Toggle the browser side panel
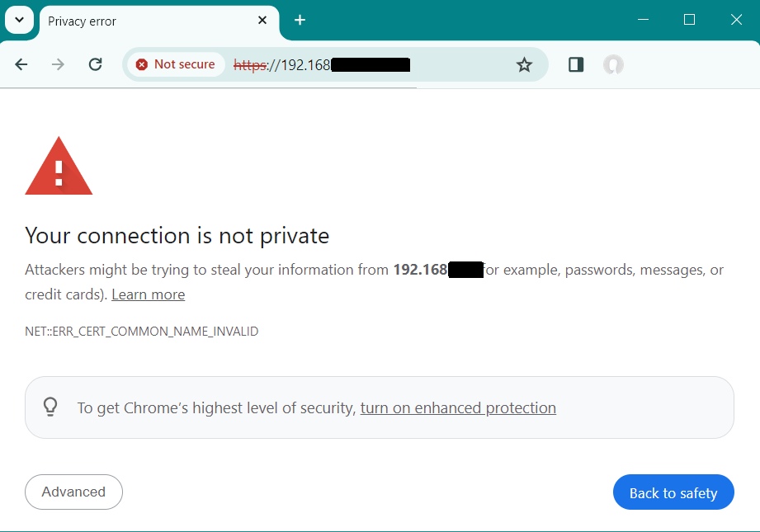This screenshot has width=760, height=532. click(576, 64)
